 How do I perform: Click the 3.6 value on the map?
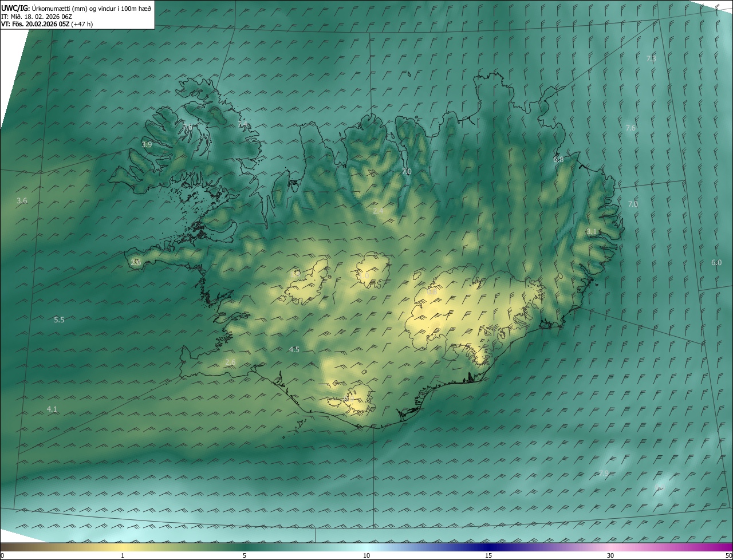click(x=22, y=201)
